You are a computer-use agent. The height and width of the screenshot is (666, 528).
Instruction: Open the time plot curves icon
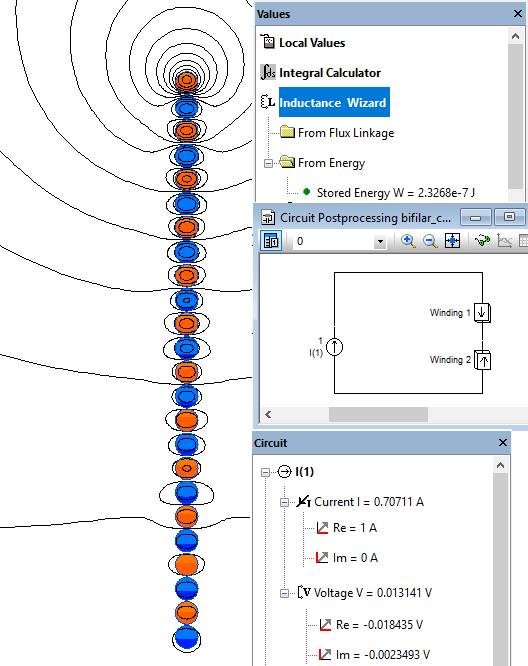504,241
